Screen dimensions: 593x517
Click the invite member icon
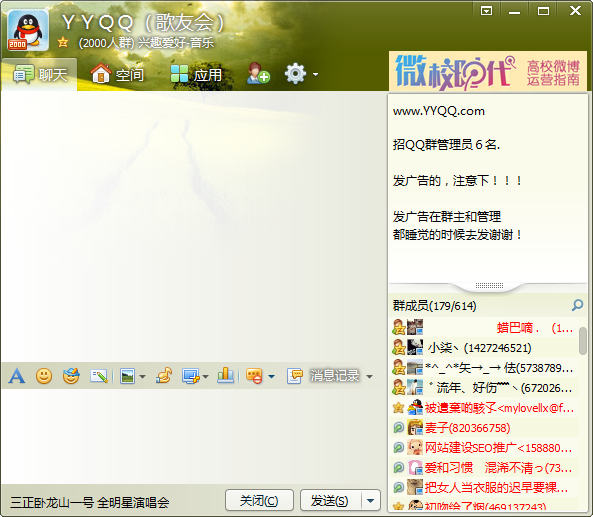coord(258,73)
